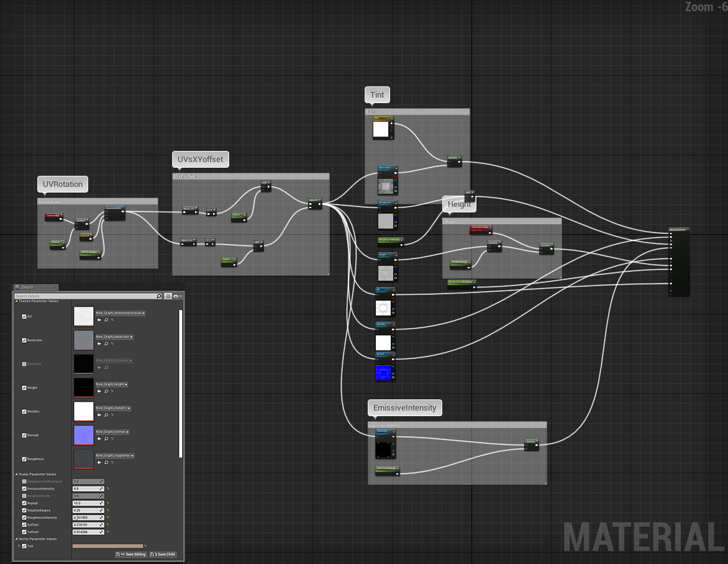
Task: Click the Normal texture thumbnail in Details
Action: pyautogui.click(x=84, y=435)
